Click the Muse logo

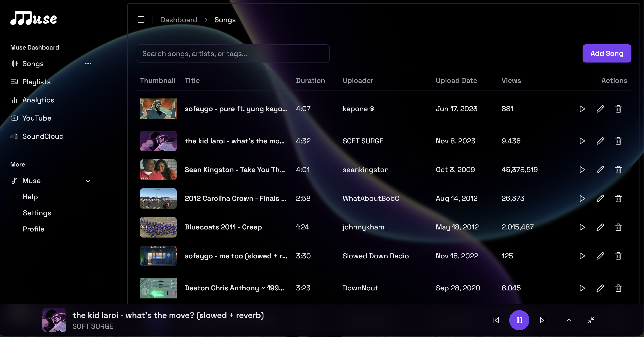click(x=33, y=18)
